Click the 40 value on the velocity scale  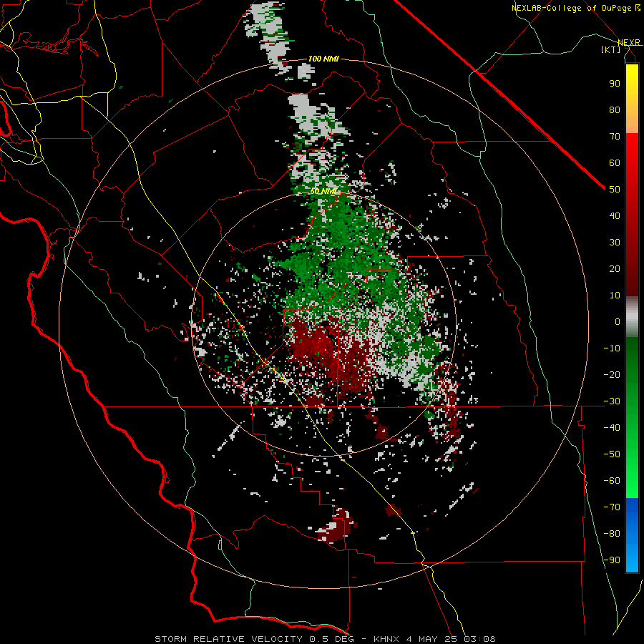tap(615, 215)
